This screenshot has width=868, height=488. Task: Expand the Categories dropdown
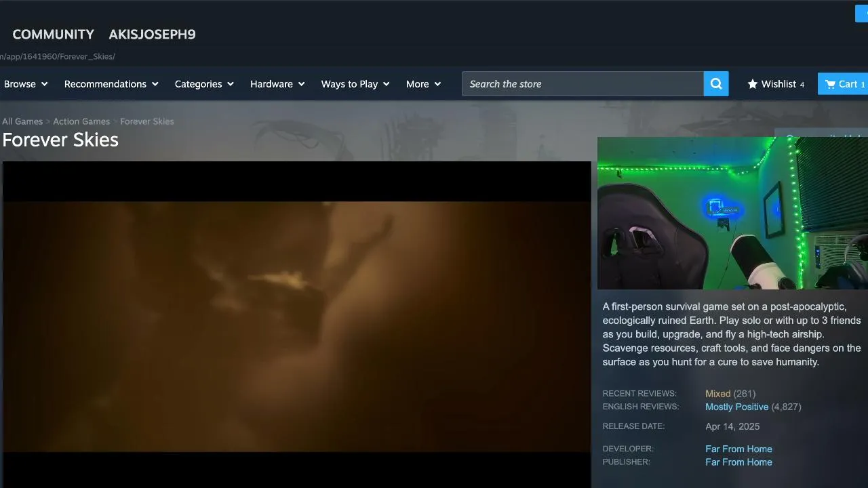pyautogui.click(x=204, y=84)
